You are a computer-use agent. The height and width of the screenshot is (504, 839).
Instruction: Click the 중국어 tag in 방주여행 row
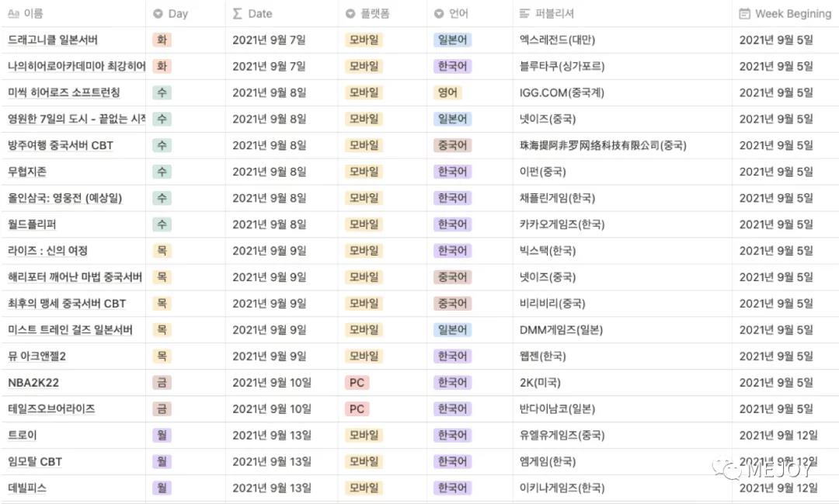(x=452, y=145)
